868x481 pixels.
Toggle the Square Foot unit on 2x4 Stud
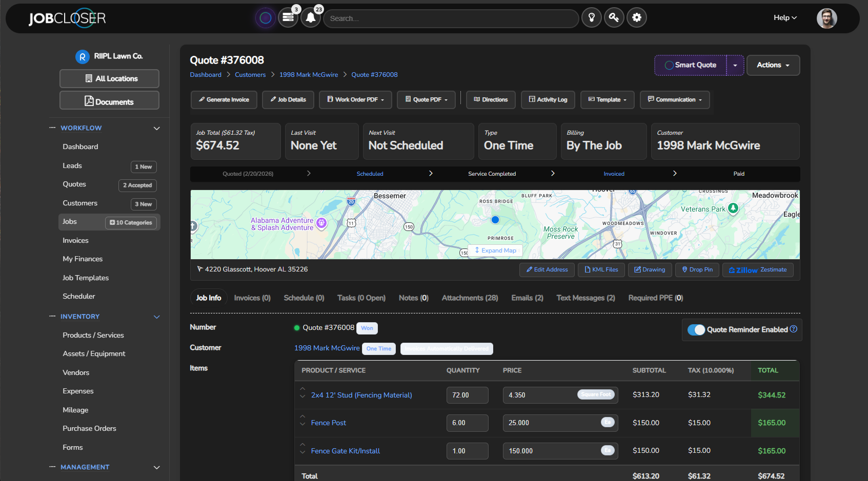coord(596,394)
